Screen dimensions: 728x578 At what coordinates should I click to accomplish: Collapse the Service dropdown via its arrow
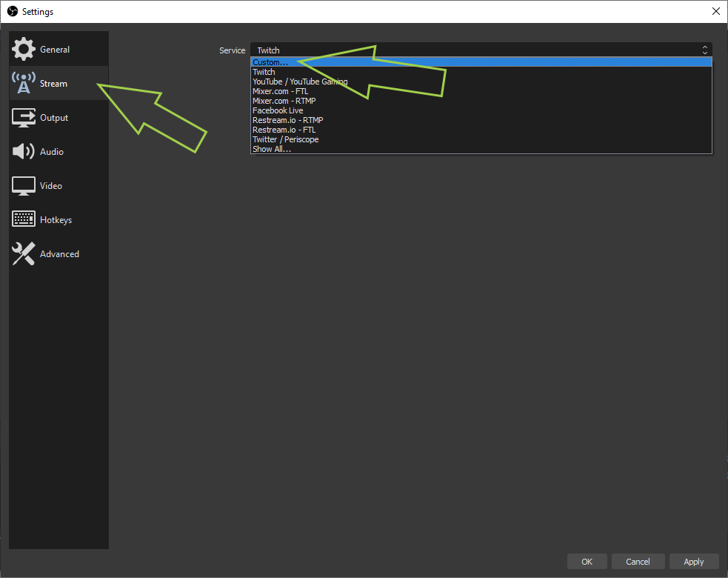(x=704, y=50)
